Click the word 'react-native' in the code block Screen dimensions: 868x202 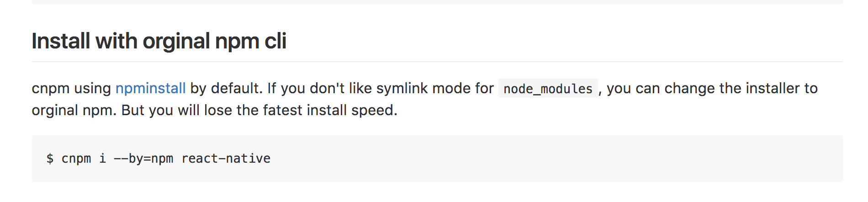[226, 159]
